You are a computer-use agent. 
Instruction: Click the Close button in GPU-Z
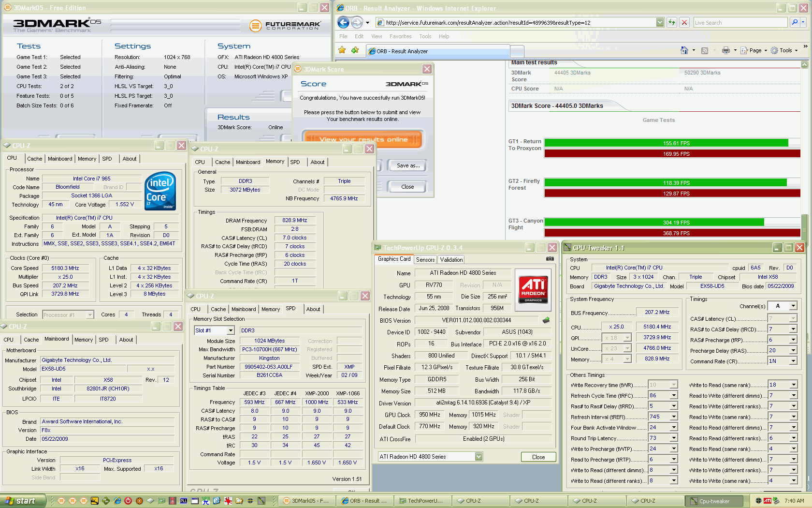point(538,457)
